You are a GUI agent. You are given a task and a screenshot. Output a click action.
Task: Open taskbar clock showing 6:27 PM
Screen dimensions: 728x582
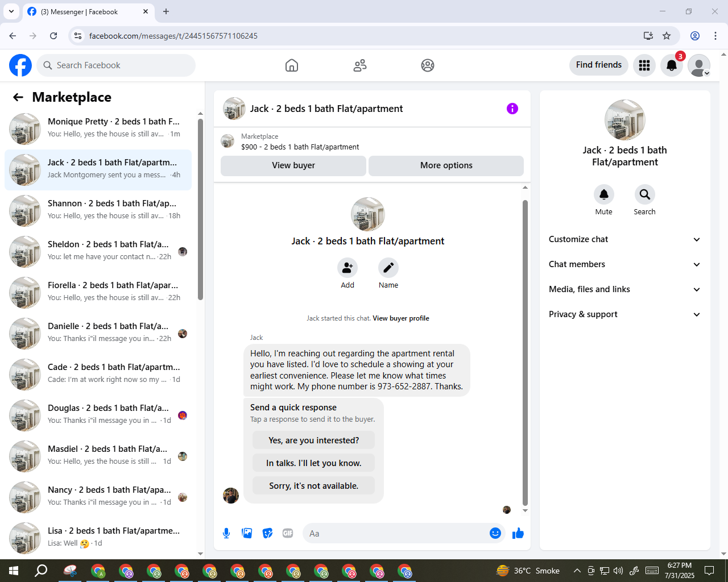coord(680,571)
